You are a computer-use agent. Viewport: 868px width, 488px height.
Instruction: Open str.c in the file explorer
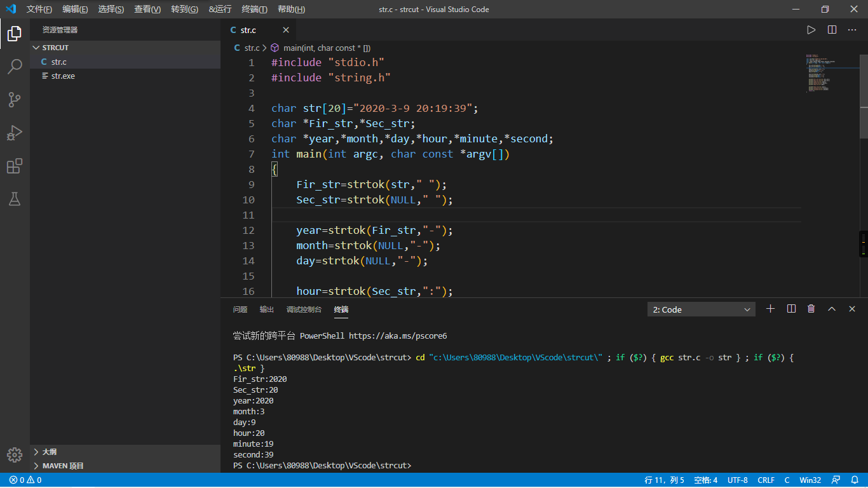[125, 62]
